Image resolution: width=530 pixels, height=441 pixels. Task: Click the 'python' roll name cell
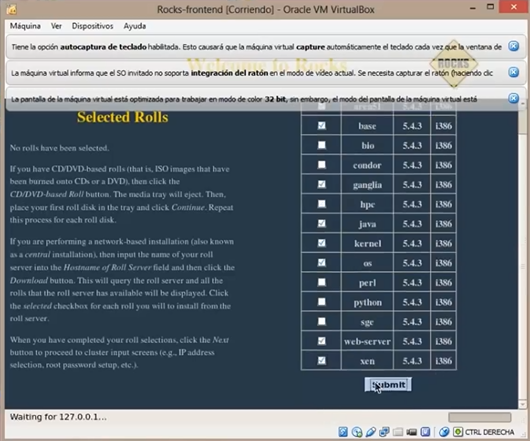(367, 302)
